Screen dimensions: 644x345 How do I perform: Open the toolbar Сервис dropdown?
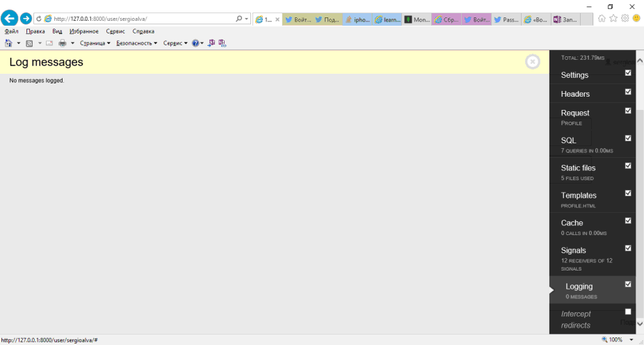point(175,43)
